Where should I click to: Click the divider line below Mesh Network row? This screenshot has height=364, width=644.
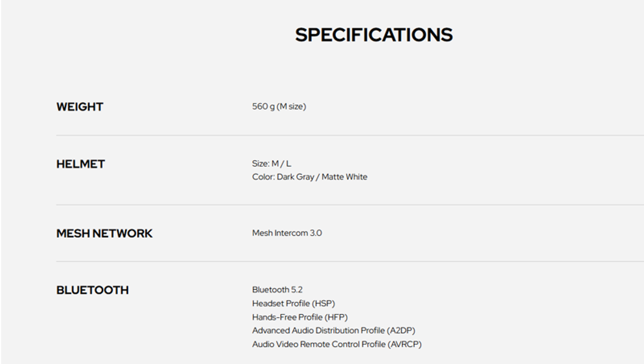pyautogui.click(x=349, y=261)
